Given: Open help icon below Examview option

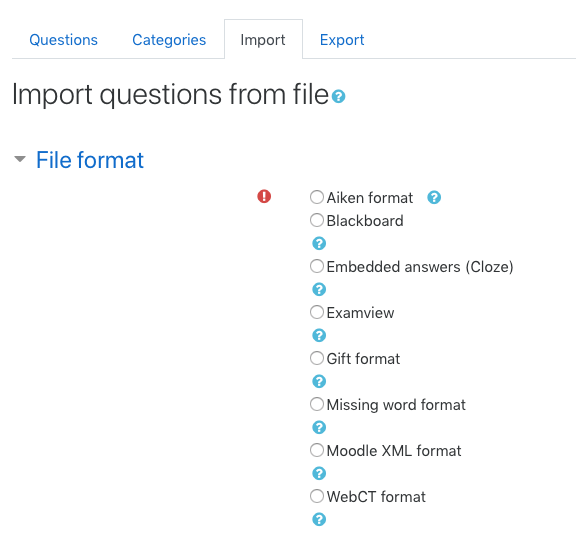Looking at the screenshot, I should 319,335.
